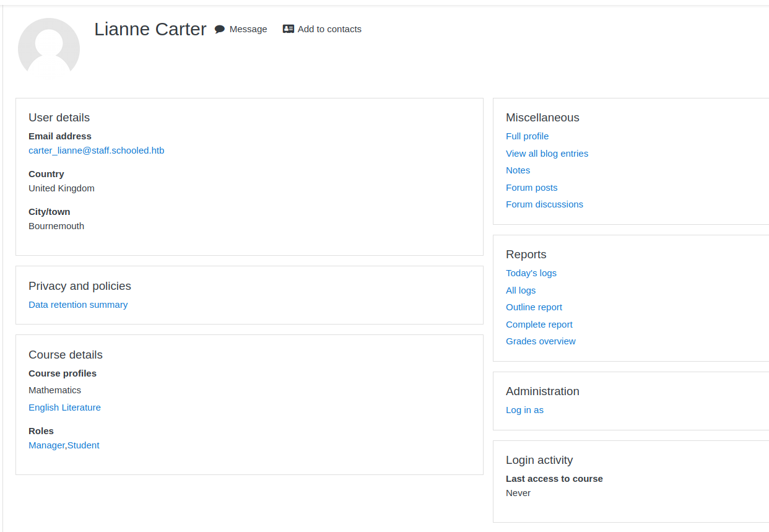Open Today's logs report
This screenshot has width=769, height=532.
[x=531, y=273]
